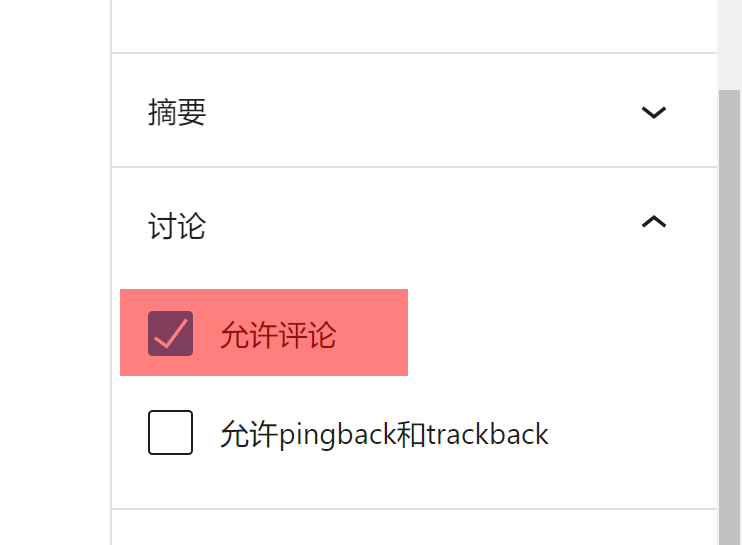Uncheck the 允许评论 checkbox
742x545 pixels.
pos(170,333)
